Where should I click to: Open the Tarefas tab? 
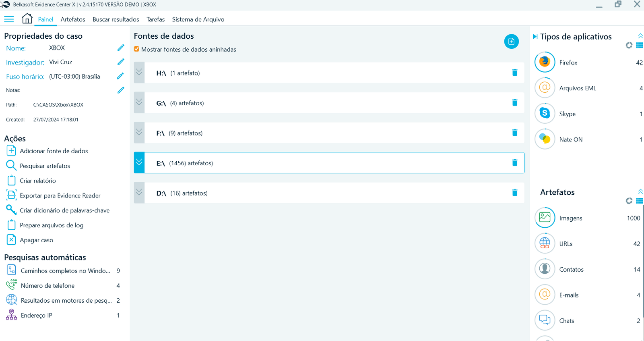pyautogui.click(x=155, y=19)
